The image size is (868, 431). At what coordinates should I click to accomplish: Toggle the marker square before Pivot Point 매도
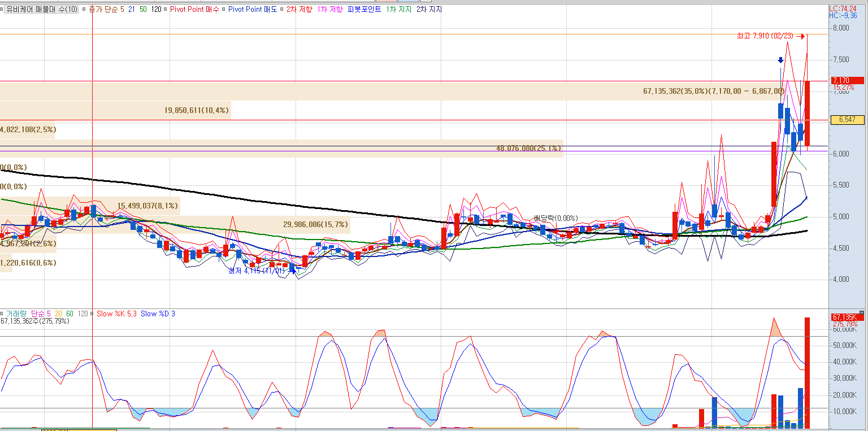point(224,9)
